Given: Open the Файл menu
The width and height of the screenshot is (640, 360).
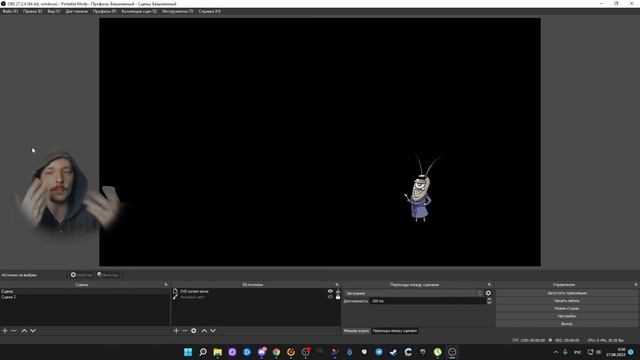Looking at the screenshot, I should tap(10, 11).
